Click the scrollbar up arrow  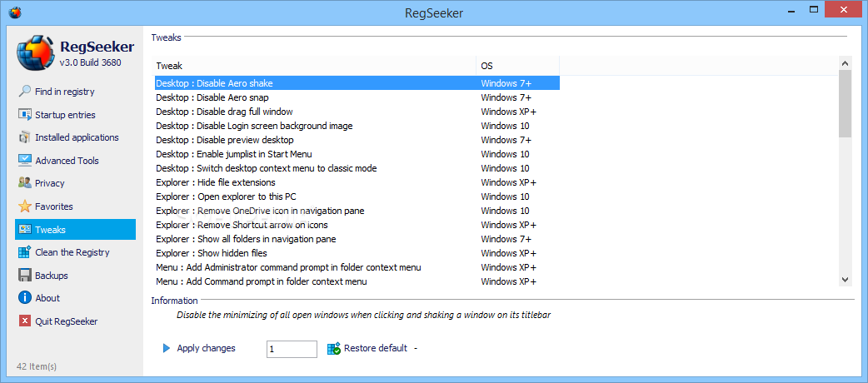click(845, 62)
